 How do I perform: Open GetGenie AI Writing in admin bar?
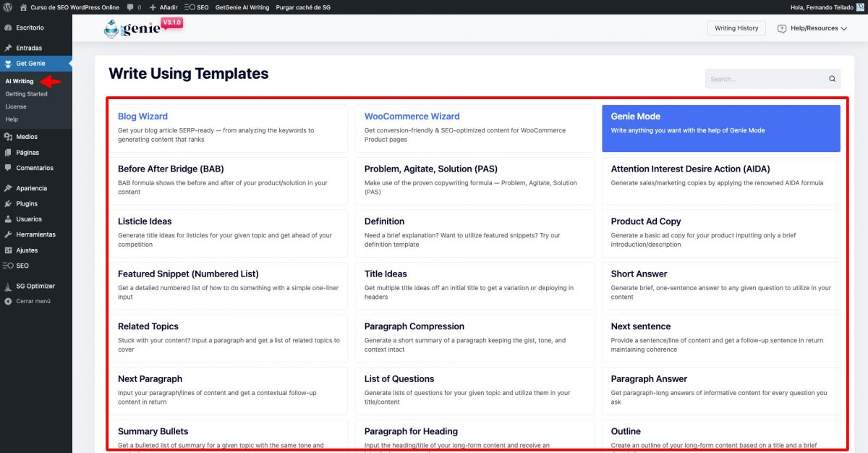coord(242,7)
